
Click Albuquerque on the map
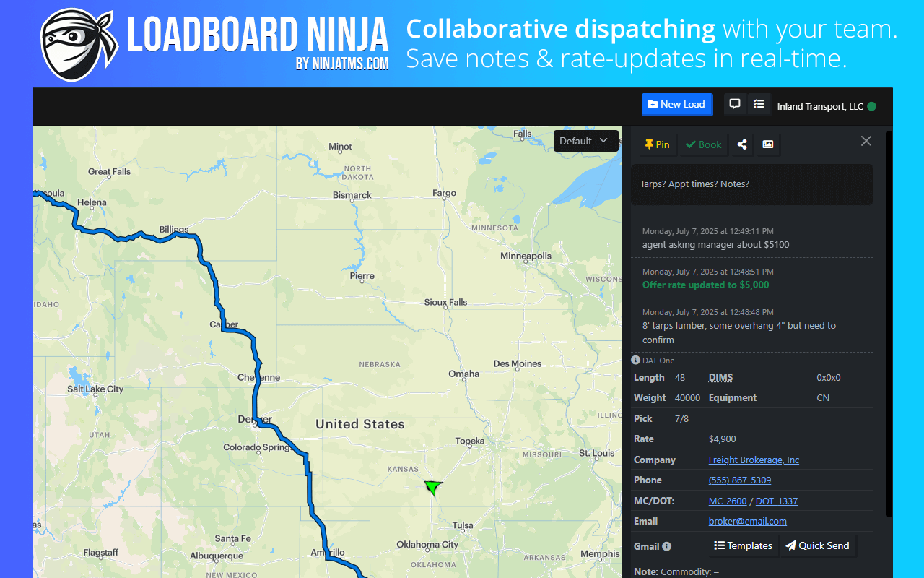217,556
